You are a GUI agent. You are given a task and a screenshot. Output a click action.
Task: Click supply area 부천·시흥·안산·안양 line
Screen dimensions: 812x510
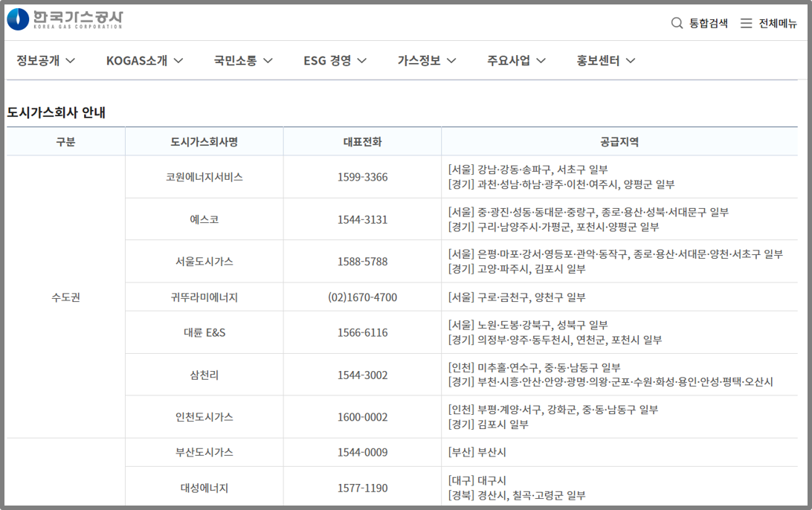610,382
